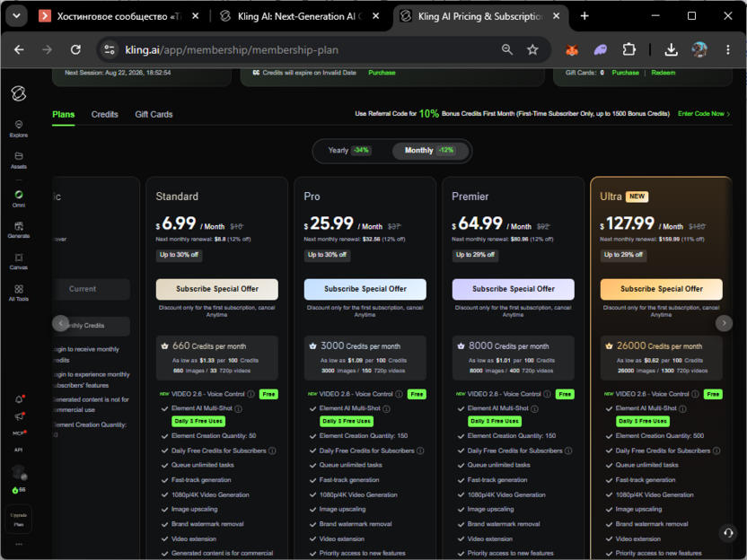This screenshot has height=560, width=747.
Task: Open the user avatar in sidebar
Action: tap(19, 472)
